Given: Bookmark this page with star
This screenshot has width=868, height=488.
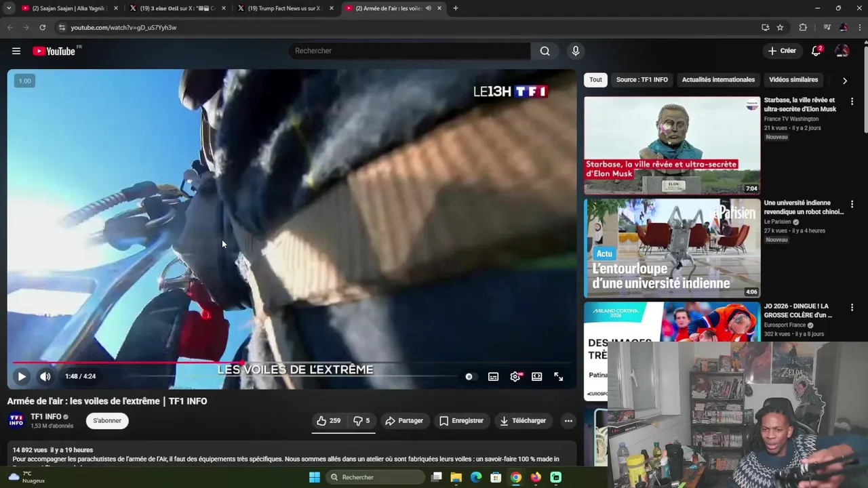Looking at the screenshot, I should click(780, 27).
